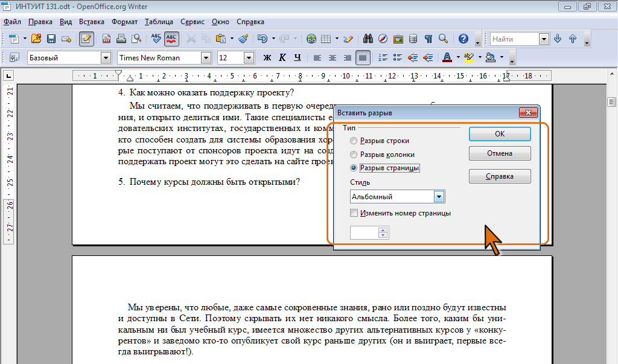This screenshot has height=364, width=618.
Task: Select the Разрыв строки radio button
Action: click(354, 141)
